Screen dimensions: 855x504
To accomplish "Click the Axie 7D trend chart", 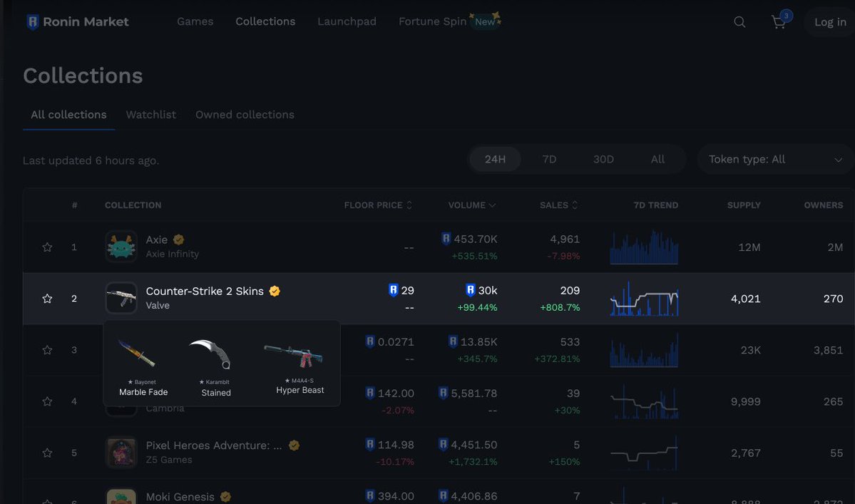I will pyautogui.click(x=644, y=247).
